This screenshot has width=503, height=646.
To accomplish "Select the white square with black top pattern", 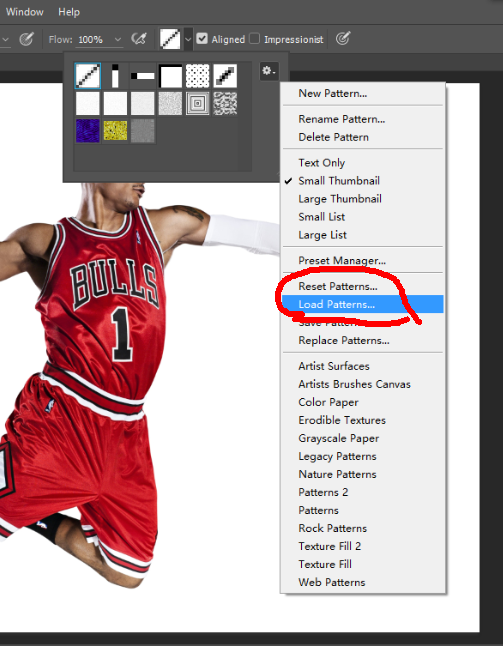I will point(170,76).
